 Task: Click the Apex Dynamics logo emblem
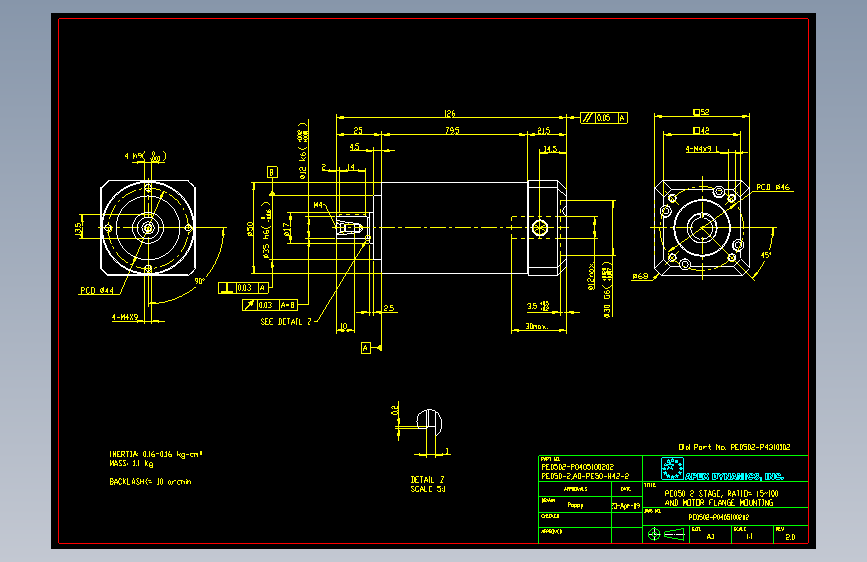tap(672, 469)
